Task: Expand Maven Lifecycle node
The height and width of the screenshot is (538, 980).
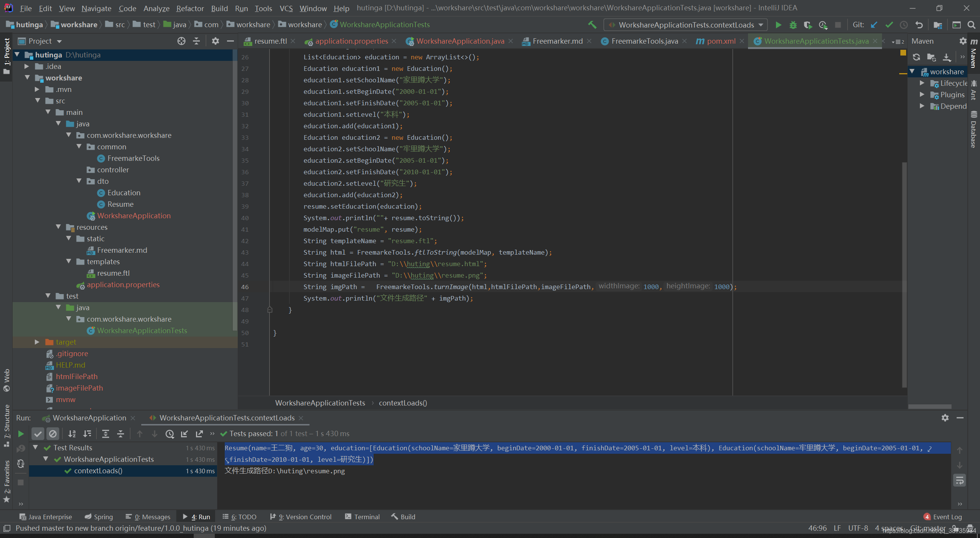Action: point(922,83)
